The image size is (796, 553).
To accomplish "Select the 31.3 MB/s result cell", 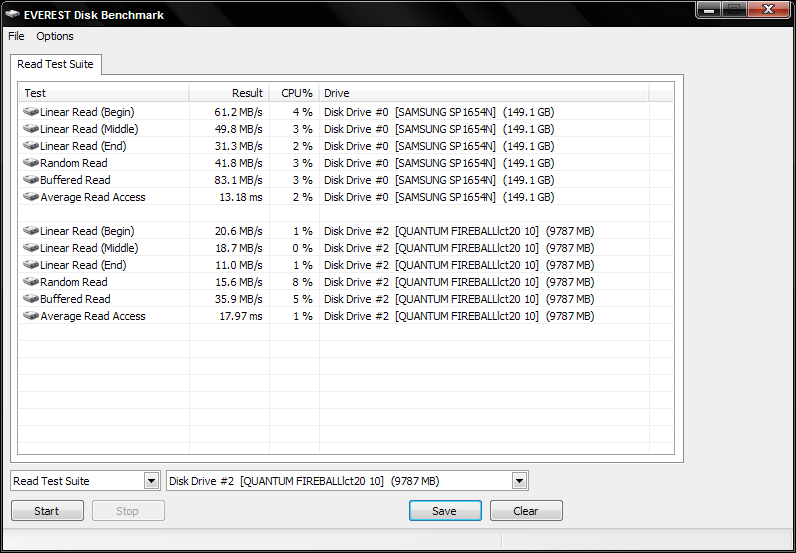I will pyautogui.click(x=238, y=146).
